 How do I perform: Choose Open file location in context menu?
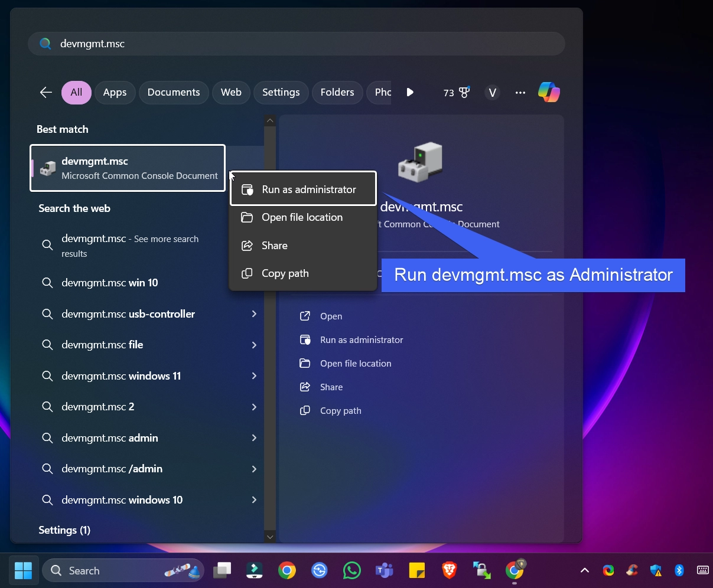(x=303, y=217)
